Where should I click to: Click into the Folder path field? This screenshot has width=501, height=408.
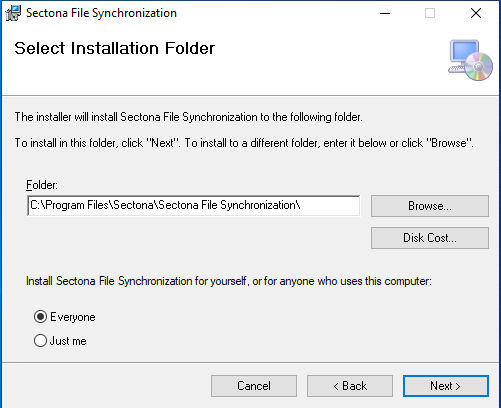tap(193, 206)
